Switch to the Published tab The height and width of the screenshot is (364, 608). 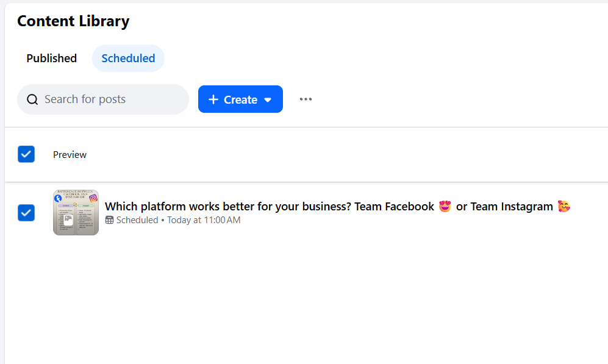[52, 58]
